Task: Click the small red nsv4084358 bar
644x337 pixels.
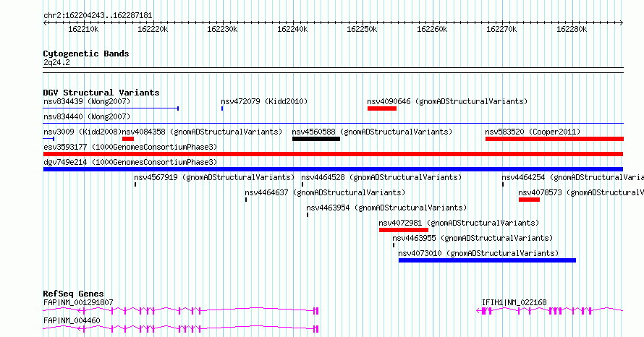Action: click(128, 139)
